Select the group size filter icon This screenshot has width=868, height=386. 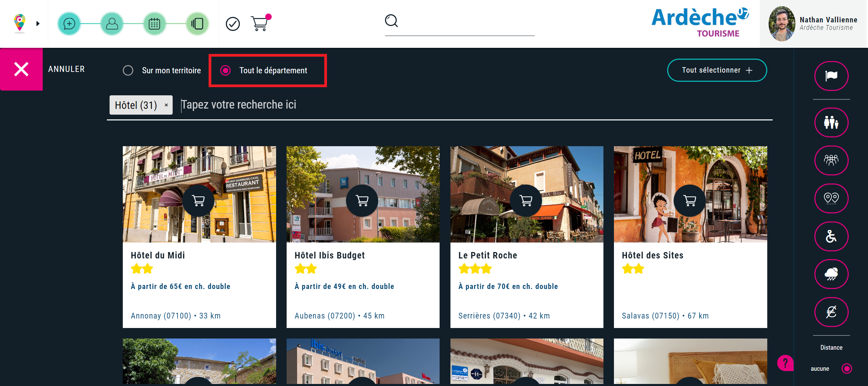(x=831, y=160)
